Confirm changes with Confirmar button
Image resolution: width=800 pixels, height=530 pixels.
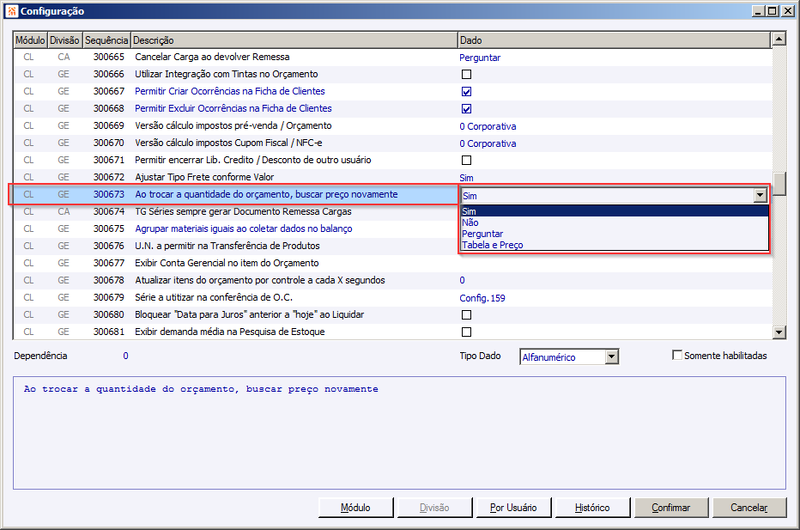point(671,508)
